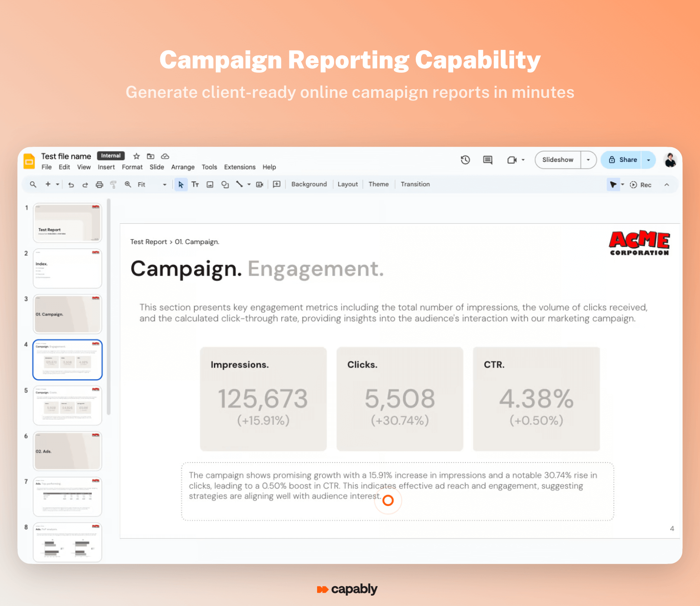Open the Help menu
The height and width of the screenshot is (606, 700).
pos(269,167)
